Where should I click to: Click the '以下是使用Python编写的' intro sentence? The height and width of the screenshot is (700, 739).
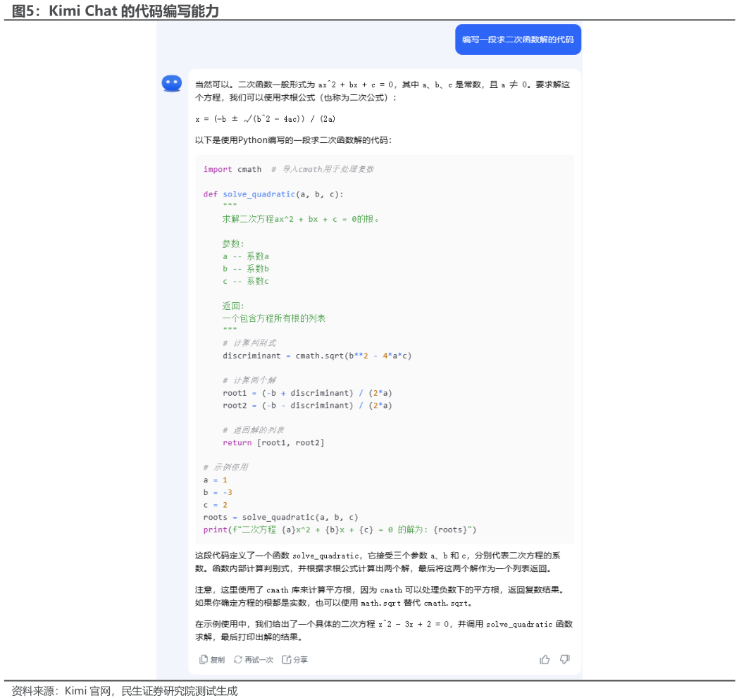click(293, 140)
